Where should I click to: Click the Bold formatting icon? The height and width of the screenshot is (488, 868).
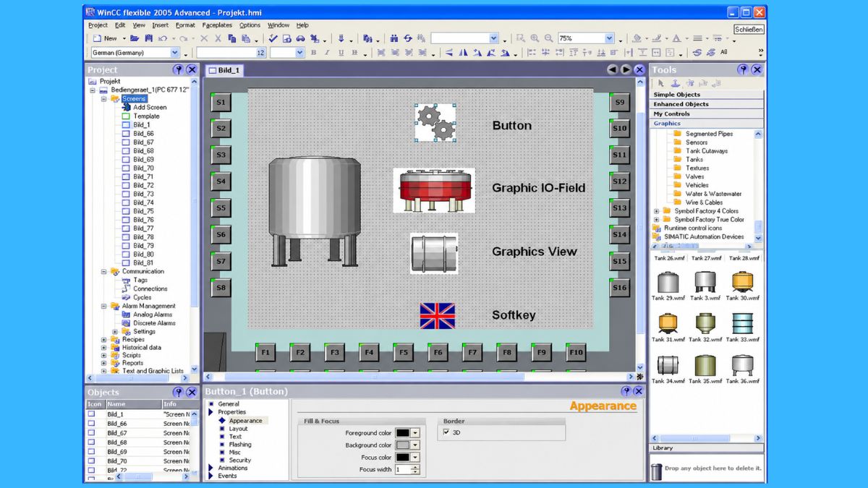(313, 53)
